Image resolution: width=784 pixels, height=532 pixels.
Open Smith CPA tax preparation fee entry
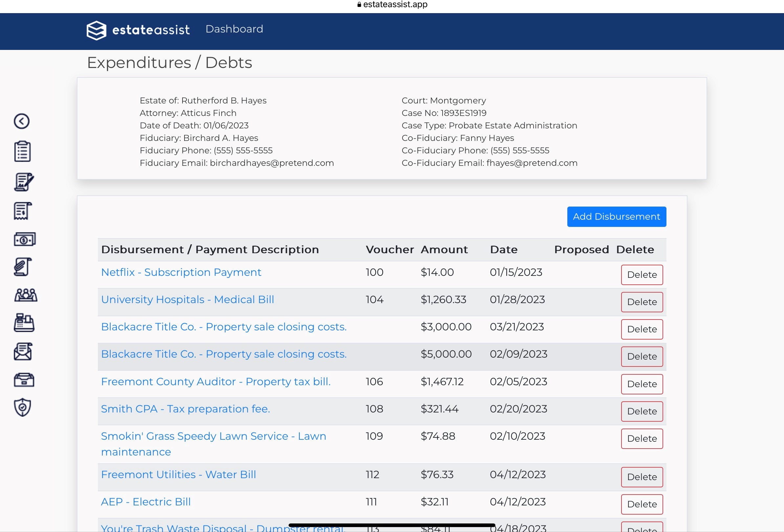click(185, 409)
